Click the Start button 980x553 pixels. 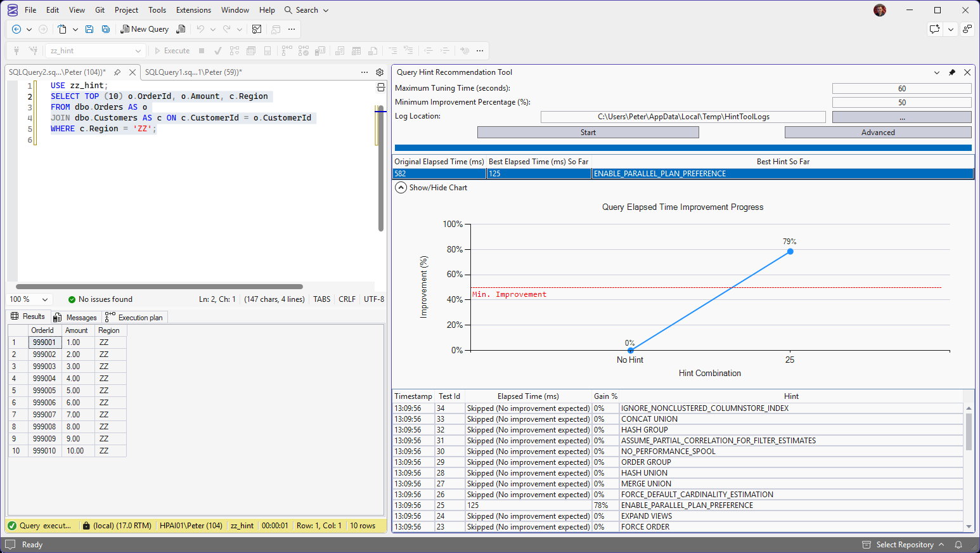pos(588,133)
